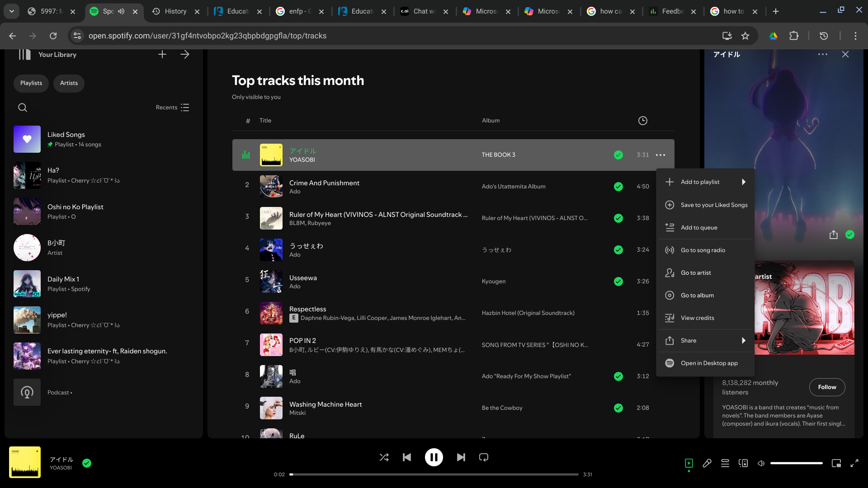Skip to the next track
868x488 pixels.
[461, 457]
